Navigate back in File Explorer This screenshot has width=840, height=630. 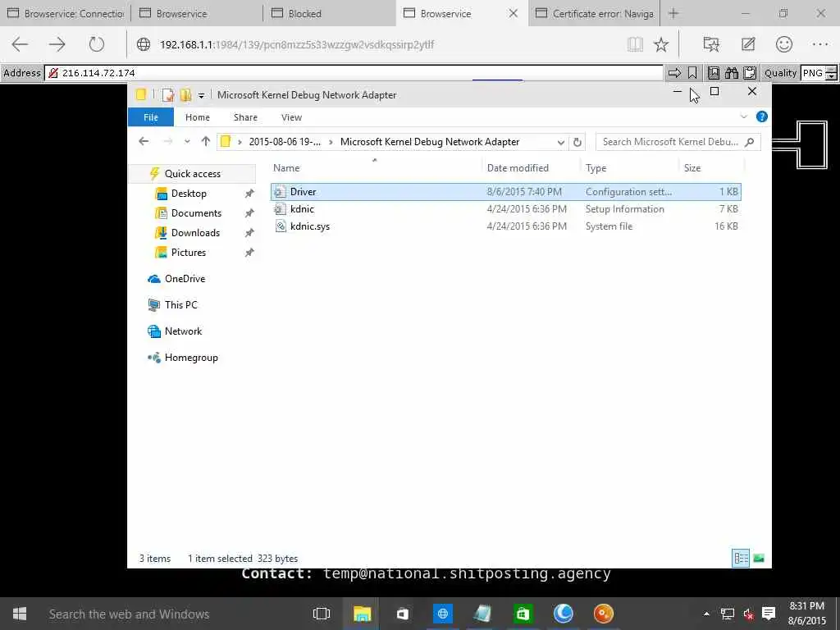144,141
